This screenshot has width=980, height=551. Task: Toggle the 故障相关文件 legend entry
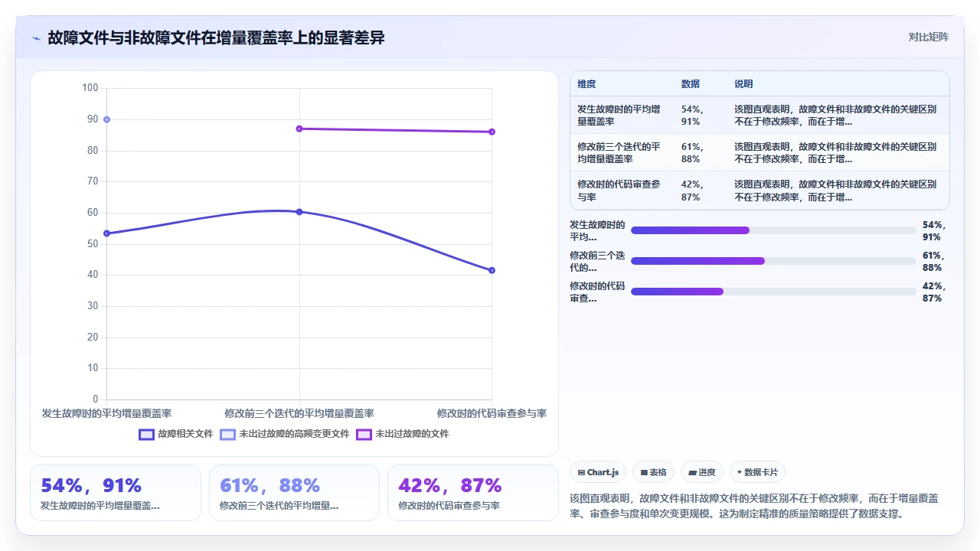click(176, 434)
